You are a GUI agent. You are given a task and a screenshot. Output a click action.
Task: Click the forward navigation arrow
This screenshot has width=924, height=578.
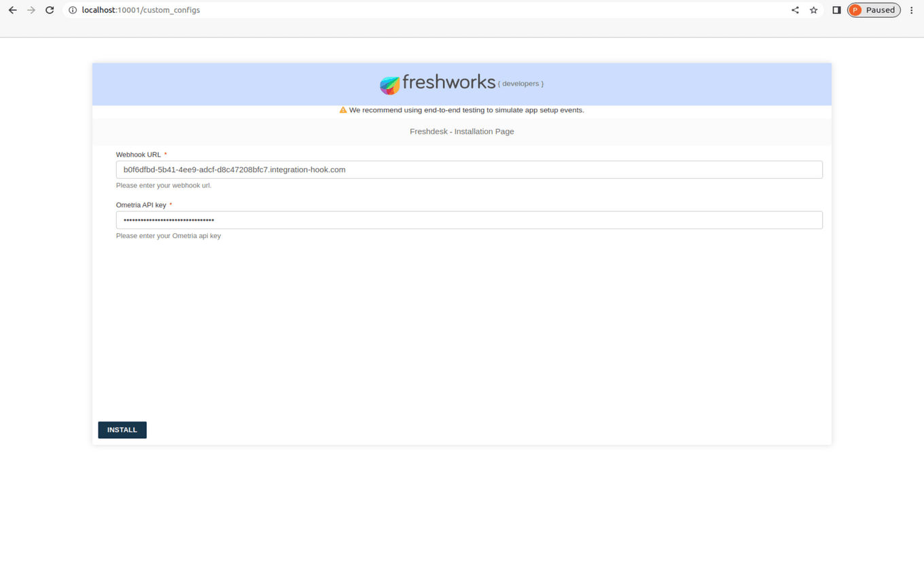coord(31,10)
